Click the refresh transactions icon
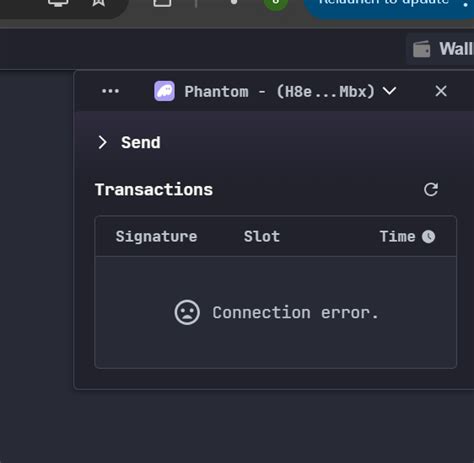The image size is (474, 463). click(x=431, y=190)
